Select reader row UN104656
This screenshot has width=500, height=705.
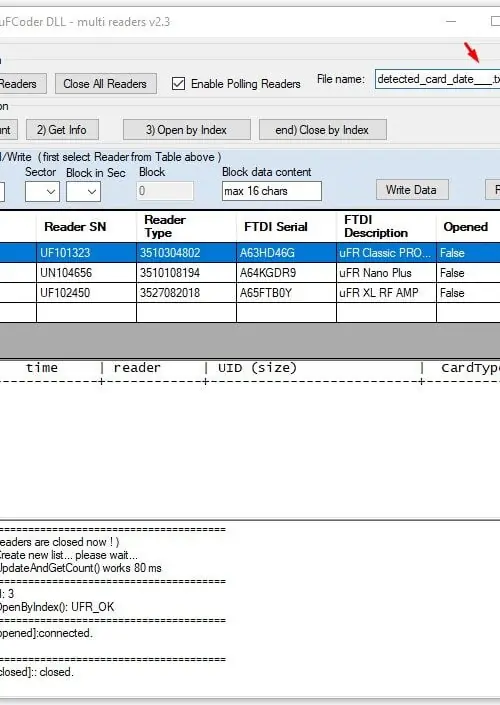[x=250, y=273]
